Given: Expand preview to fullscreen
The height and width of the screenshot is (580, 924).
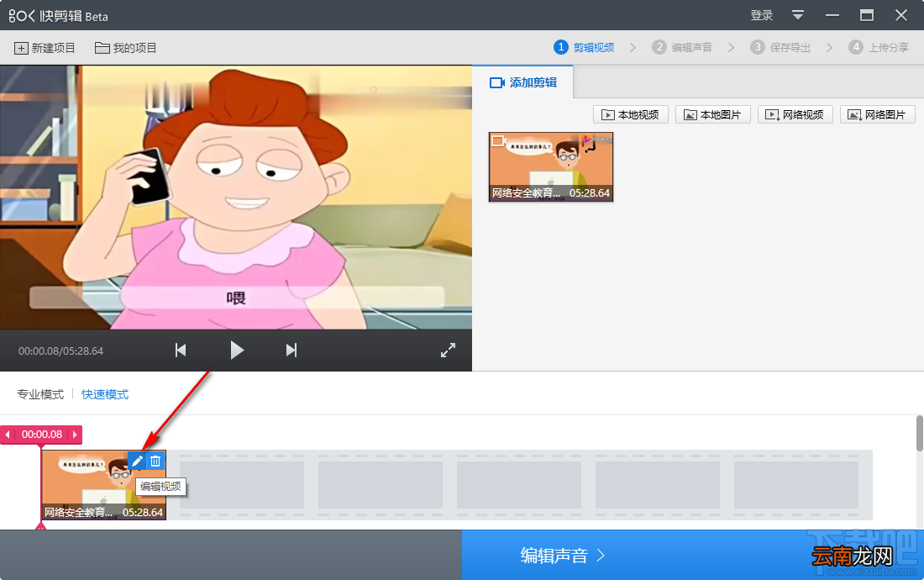Looking at the screenshot, I should tap(448, 351).
